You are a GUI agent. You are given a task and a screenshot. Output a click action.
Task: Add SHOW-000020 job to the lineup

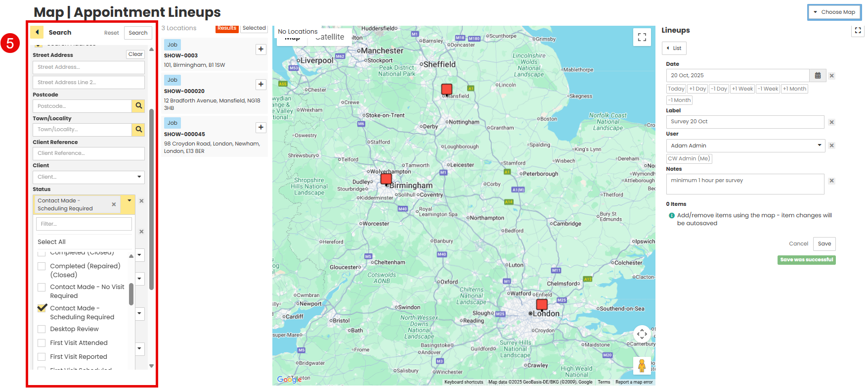261,85
